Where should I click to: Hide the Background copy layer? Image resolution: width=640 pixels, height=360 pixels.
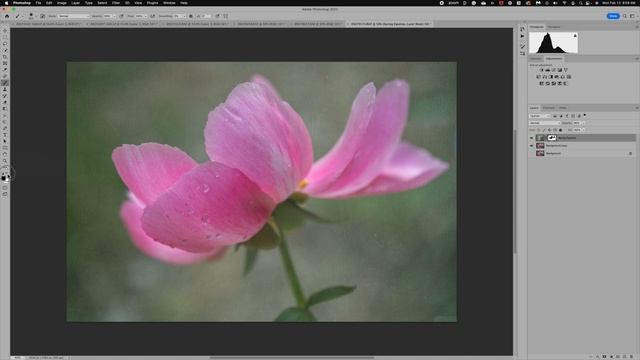click(531, 146)
